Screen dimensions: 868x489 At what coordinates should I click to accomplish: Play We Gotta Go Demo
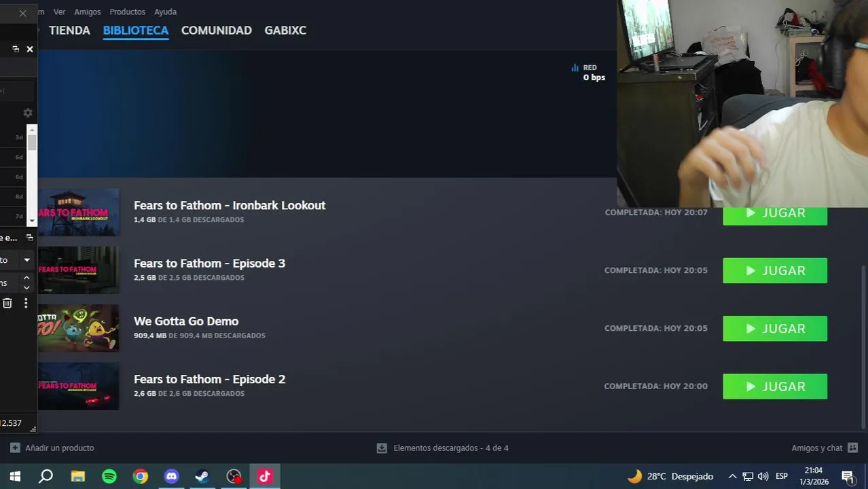(x=775, y=329)
